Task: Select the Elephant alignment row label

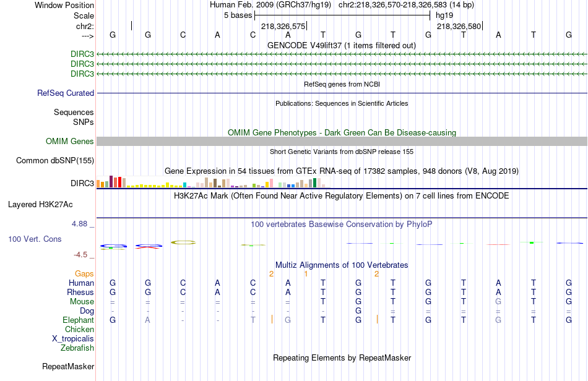Action: tap(79, 320)
